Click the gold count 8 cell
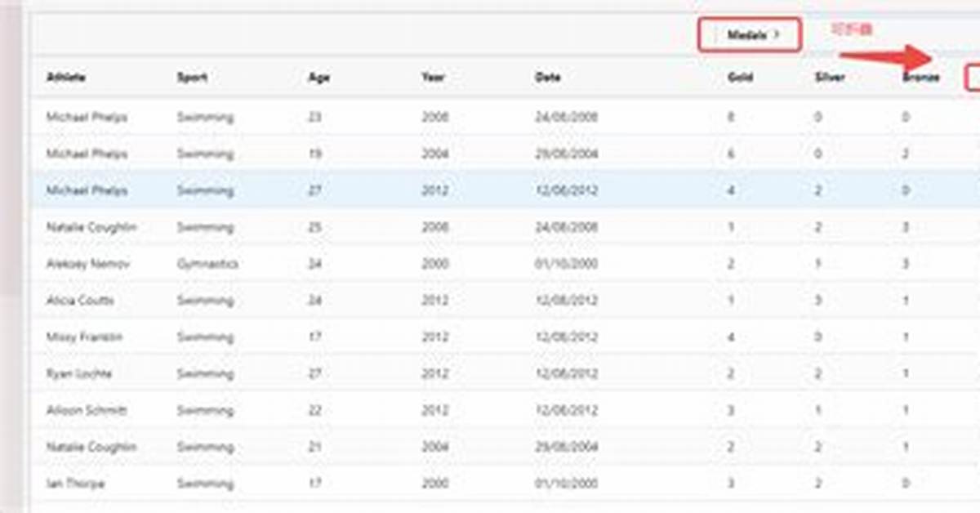 [x=731, y=117]
